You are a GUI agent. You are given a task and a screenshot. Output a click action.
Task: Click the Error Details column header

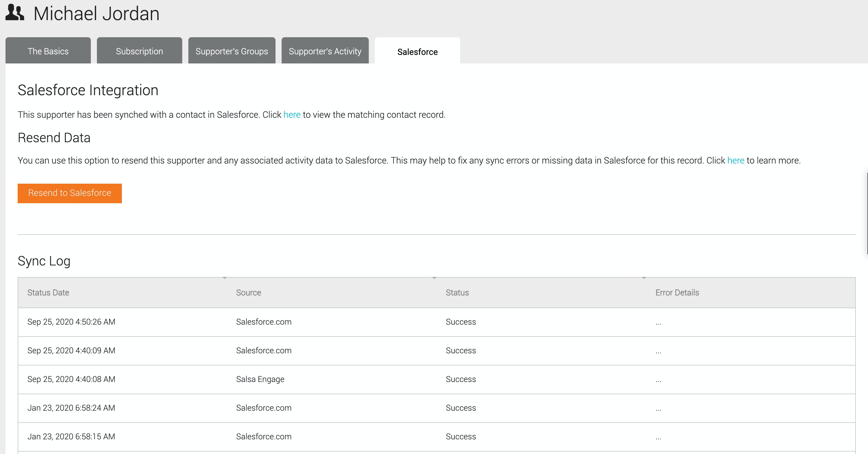coord(677,292)
